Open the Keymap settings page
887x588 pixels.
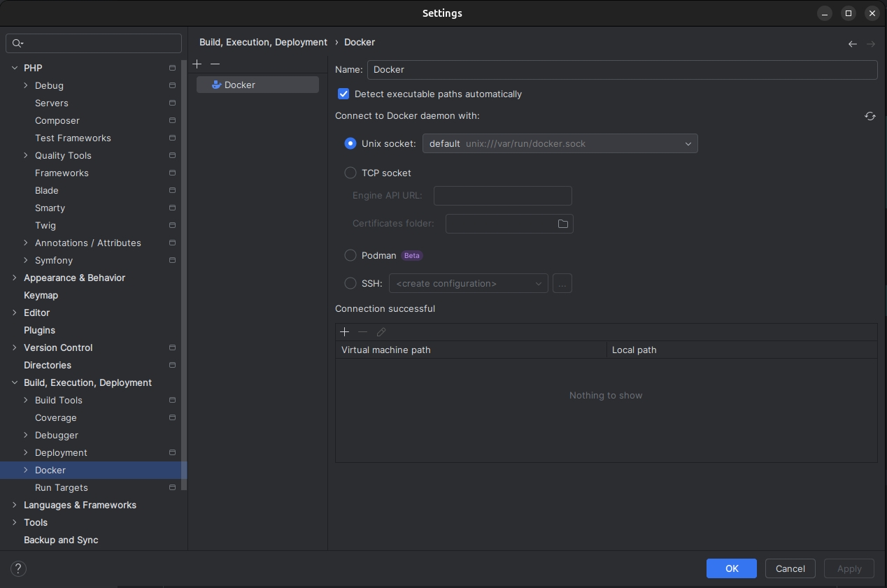pyautogui.click(x=41, y=295)
